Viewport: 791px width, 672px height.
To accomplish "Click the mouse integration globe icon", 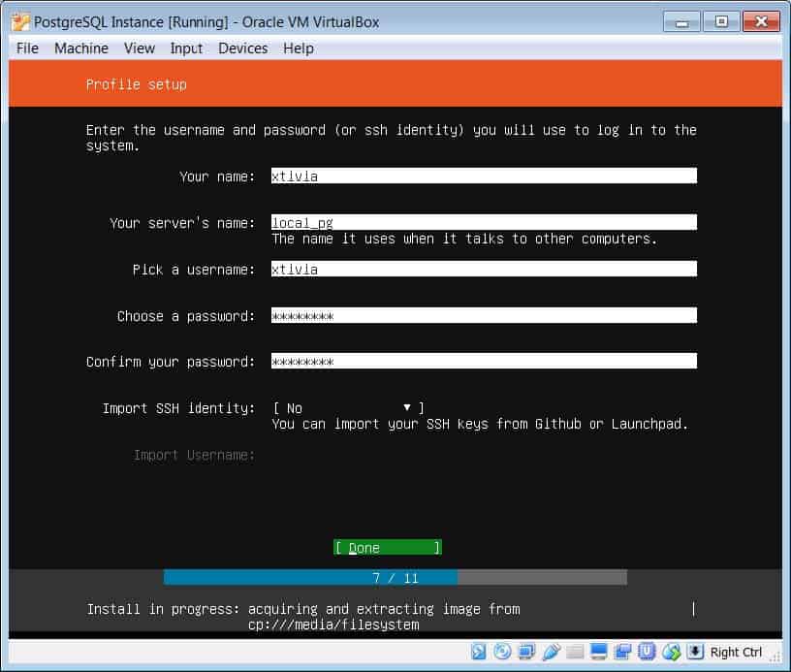I will tap(671, 652).
